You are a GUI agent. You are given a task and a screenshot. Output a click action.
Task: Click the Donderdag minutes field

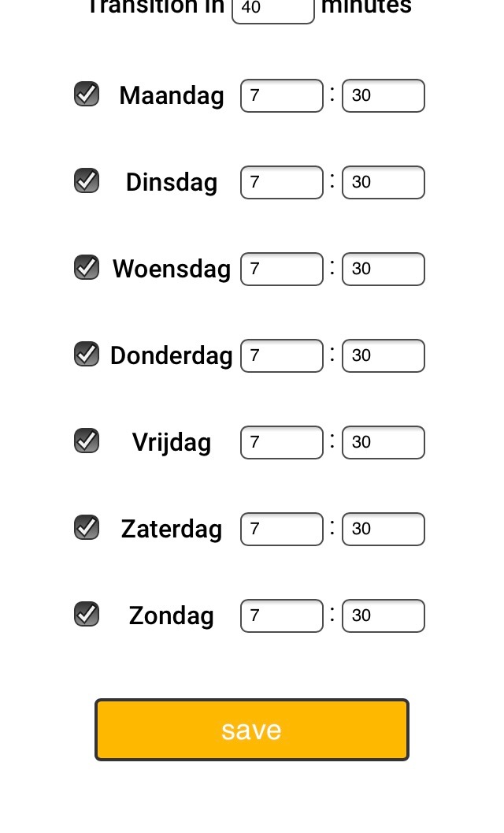[x=384, y=355]
